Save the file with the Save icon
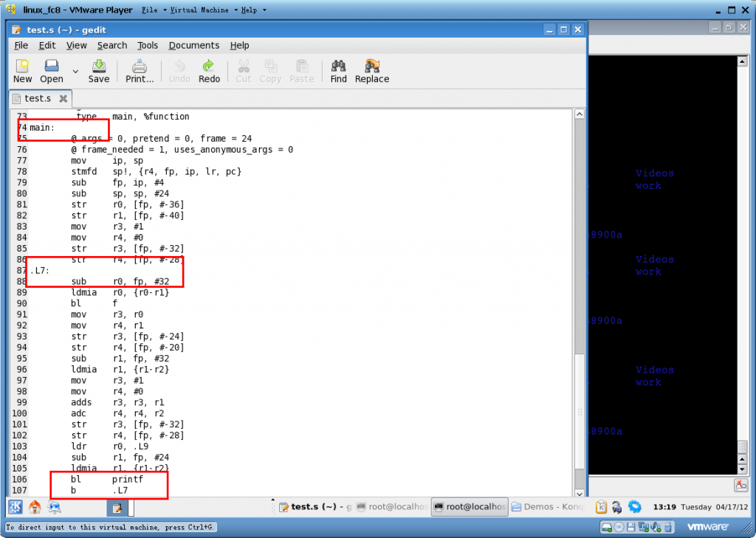Screen dimensions: 756x538 coord(98,70)
